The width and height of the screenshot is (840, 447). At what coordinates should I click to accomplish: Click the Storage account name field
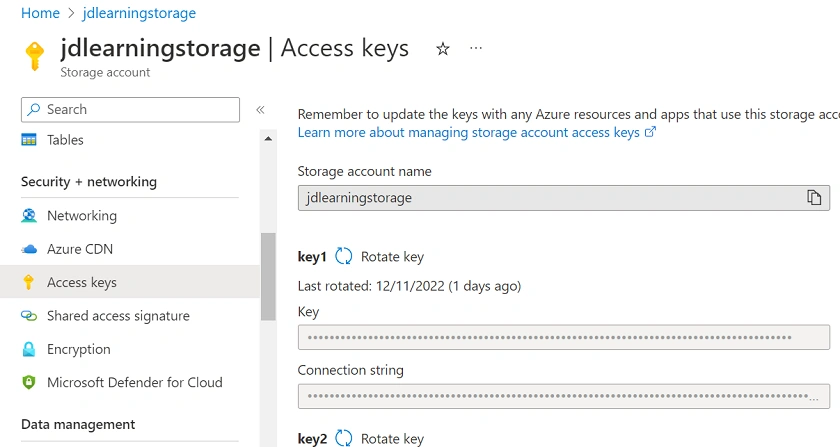click(x=564, y=198)
